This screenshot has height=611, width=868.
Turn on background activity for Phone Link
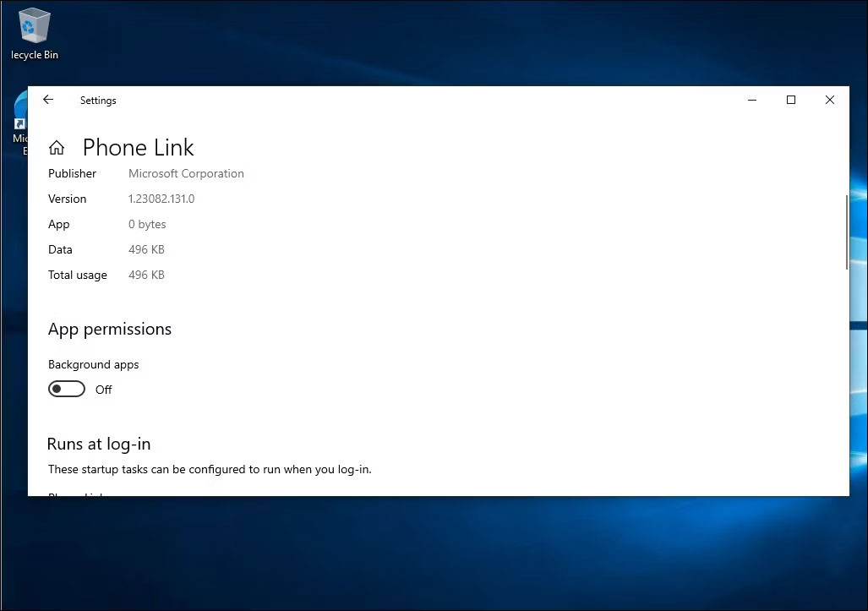tap(67, 388)
